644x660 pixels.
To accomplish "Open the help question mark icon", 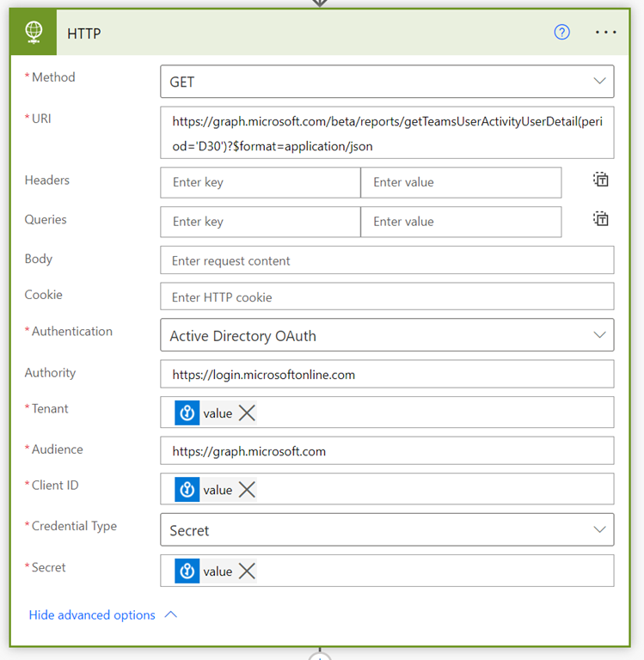I will click(x=562, y=33).
